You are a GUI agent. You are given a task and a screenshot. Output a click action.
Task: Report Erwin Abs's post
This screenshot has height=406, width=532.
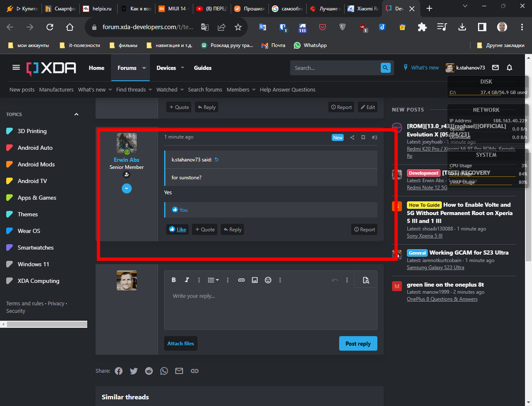click(x=365, y=229)
